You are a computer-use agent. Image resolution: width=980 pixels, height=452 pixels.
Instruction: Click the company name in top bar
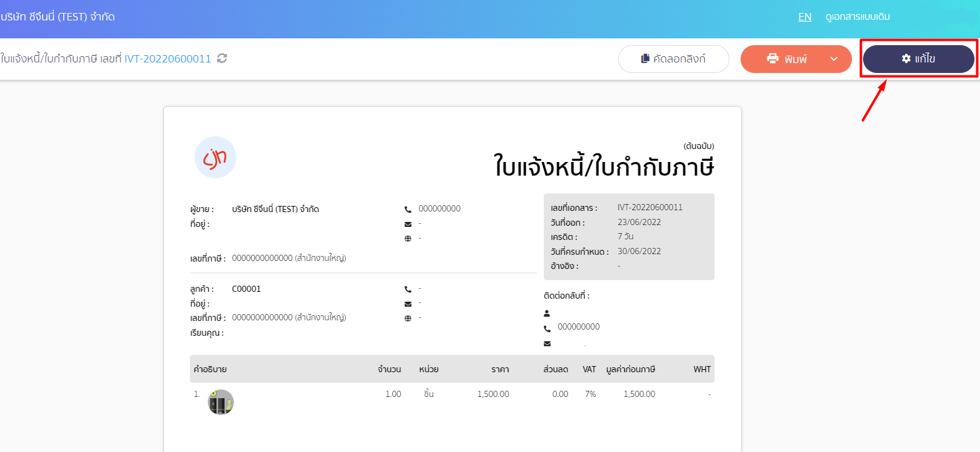click(58, 17)
